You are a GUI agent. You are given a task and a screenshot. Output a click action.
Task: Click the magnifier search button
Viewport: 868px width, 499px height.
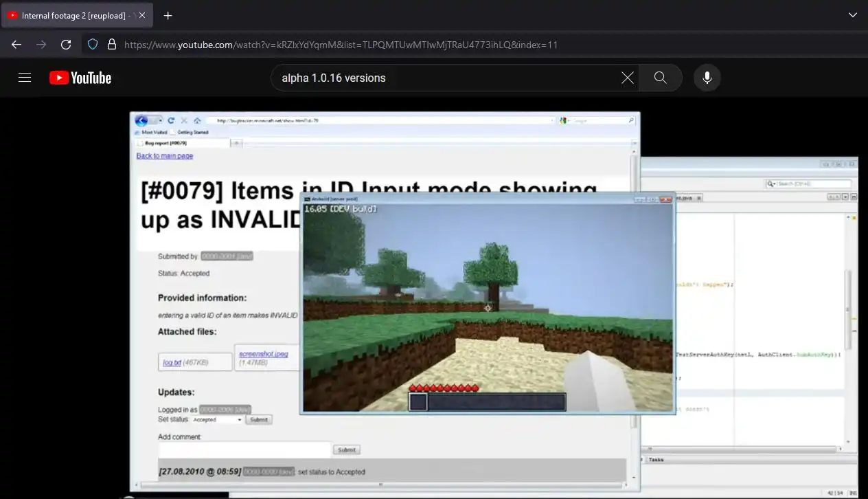click(660, 78)
